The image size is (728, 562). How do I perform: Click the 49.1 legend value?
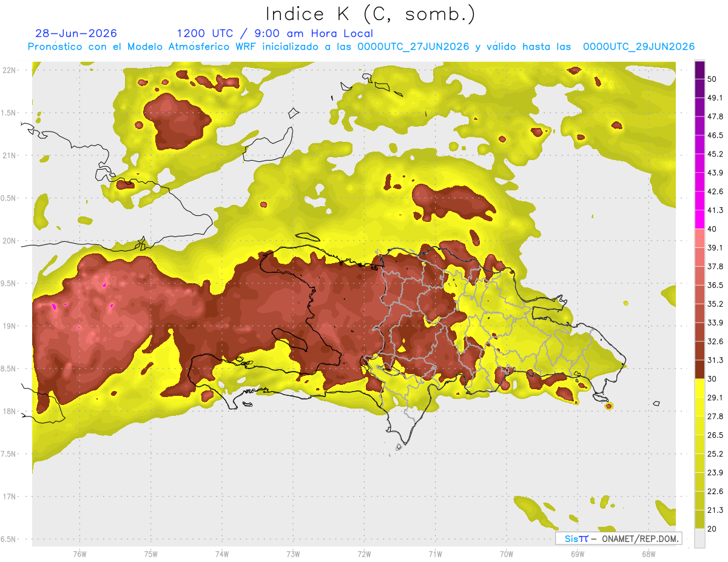715,98
